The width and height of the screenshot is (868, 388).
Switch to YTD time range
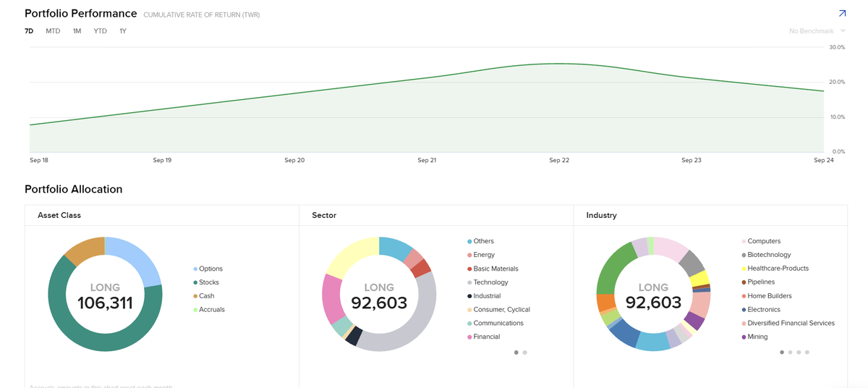pos(101,31)
